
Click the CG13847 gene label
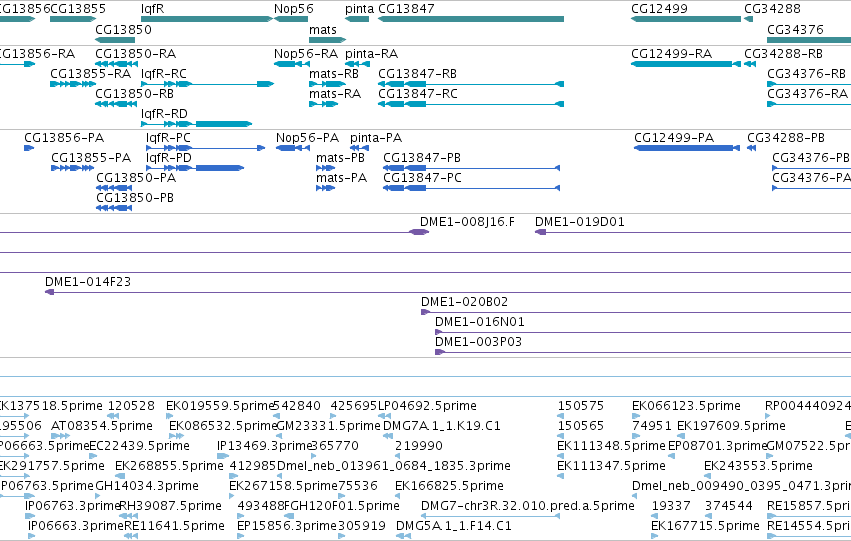pos(406,9)
